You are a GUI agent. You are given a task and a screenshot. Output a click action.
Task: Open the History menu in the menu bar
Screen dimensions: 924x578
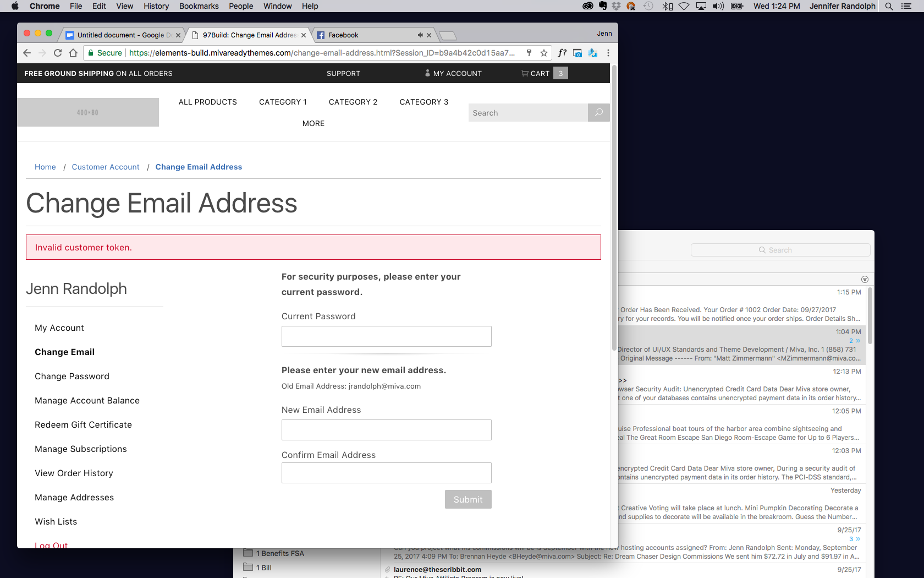pos(156,6)
